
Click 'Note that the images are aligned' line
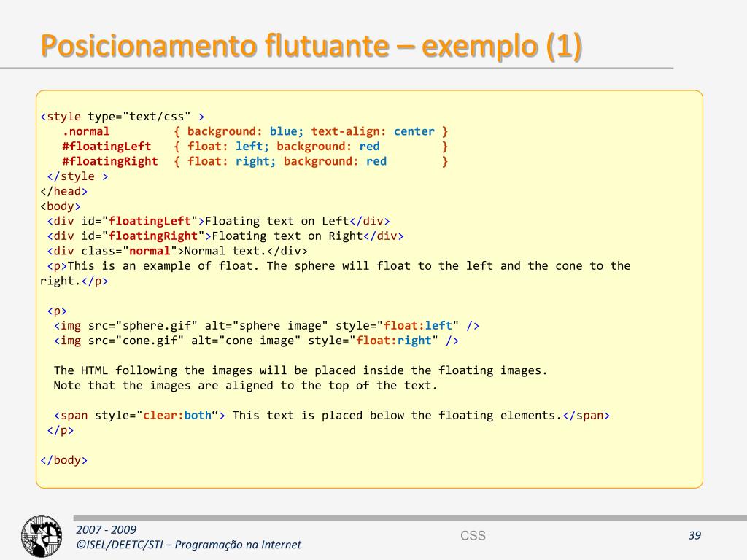click(245, 386)
